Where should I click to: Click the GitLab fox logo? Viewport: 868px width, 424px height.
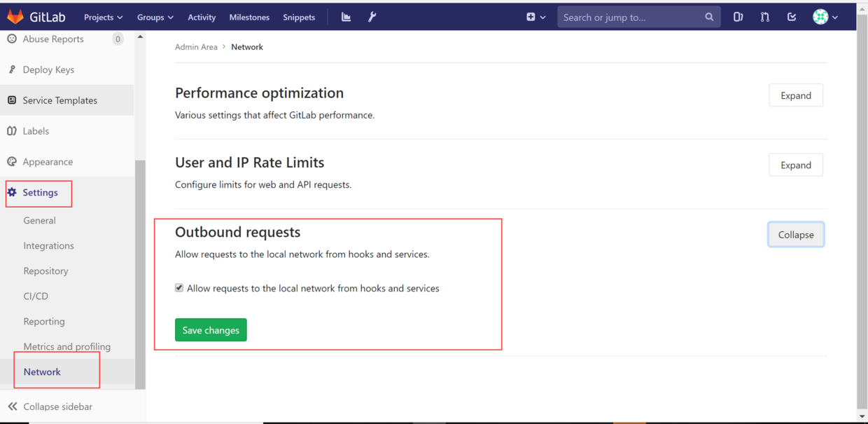coord(15,17)
